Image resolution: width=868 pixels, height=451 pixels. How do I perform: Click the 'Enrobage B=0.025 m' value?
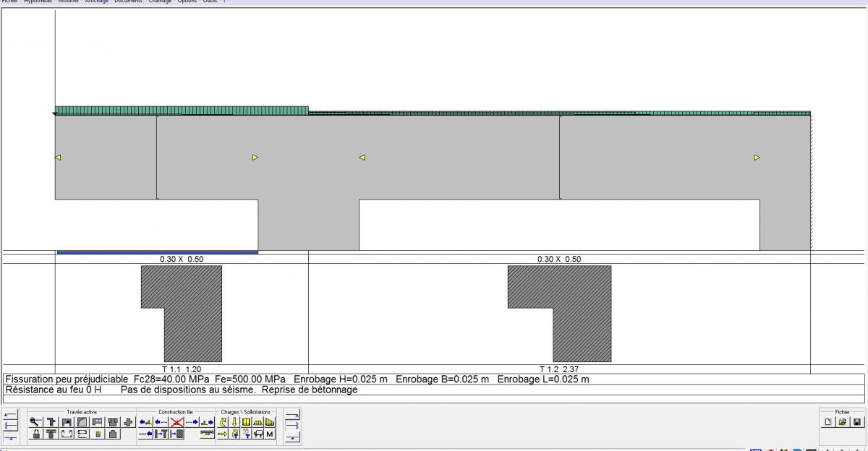point(443,379)
